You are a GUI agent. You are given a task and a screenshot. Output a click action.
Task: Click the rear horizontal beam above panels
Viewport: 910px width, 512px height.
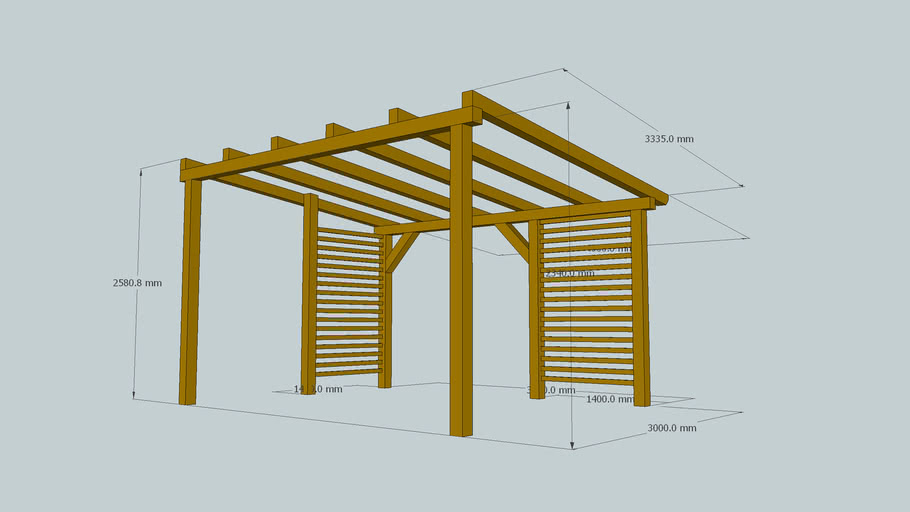(520, 215)
